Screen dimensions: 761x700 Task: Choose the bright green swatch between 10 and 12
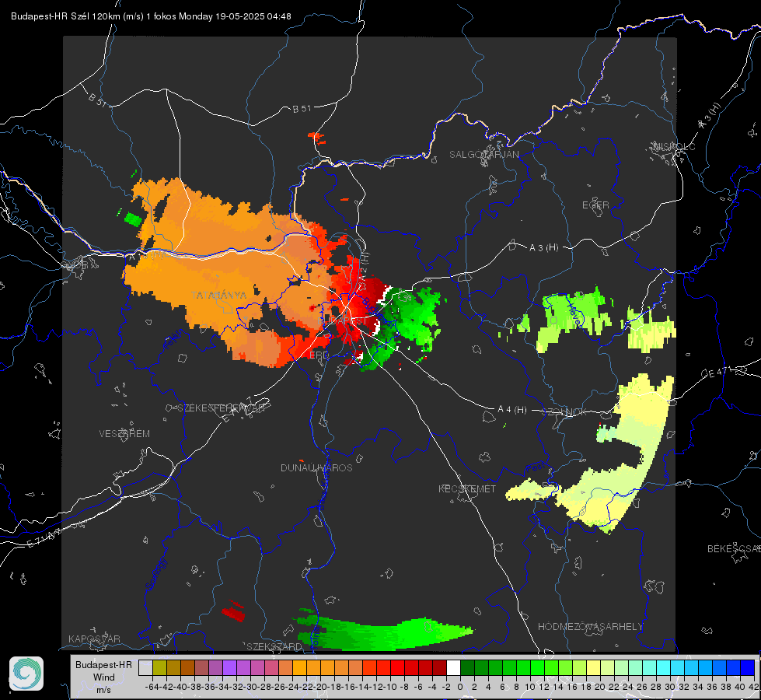coord(537,668)
